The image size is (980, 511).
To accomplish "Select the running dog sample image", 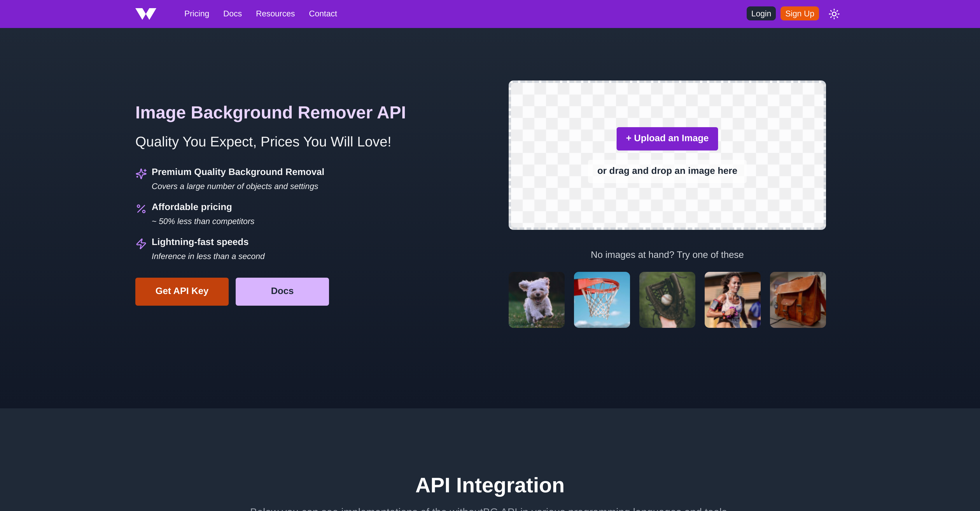I will [536, 300].
